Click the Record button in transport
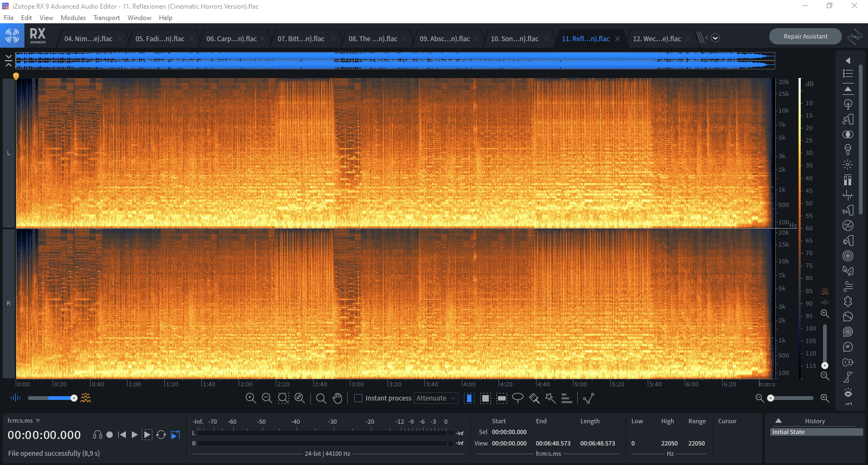The height and width of the screenshot is (465, 868). 110,435
